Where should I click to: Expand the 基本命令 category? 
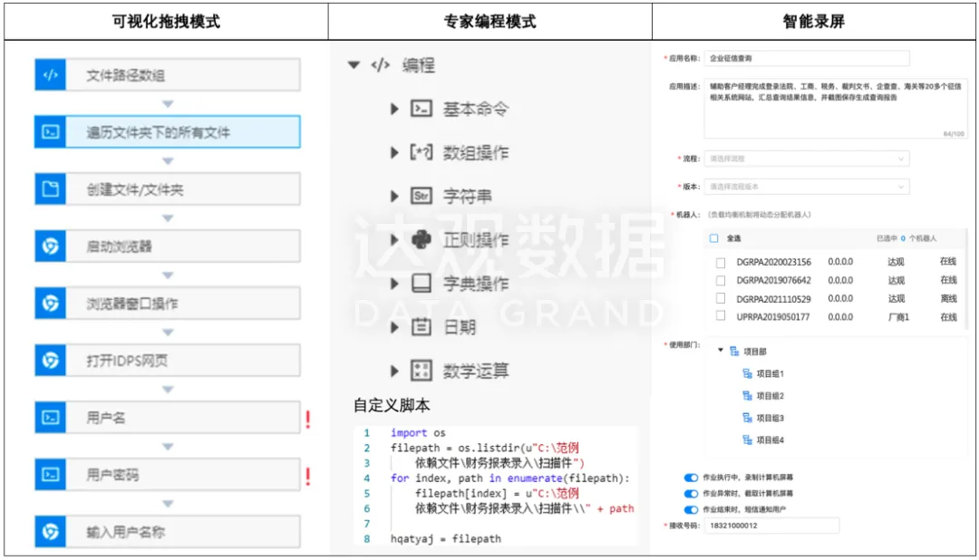click(x=394, y=109)
